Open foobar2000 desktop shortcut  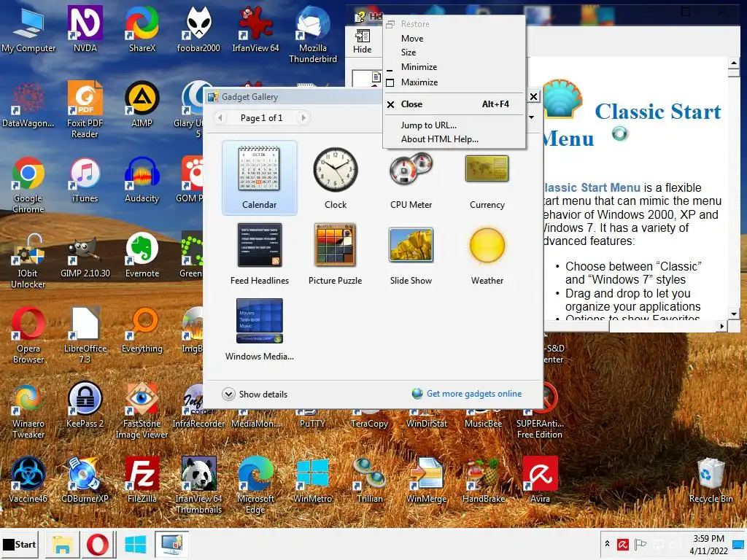pos(198,29)
